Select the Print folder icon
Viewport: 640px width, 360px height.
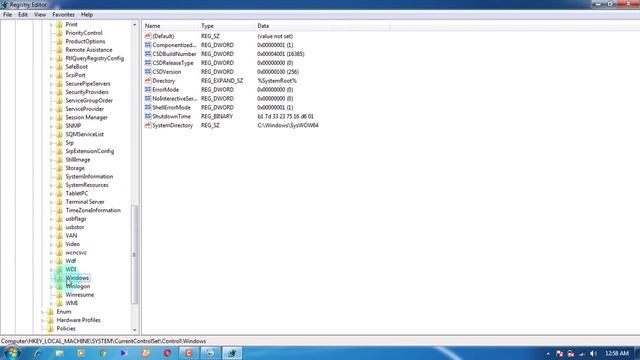point(59,24)
